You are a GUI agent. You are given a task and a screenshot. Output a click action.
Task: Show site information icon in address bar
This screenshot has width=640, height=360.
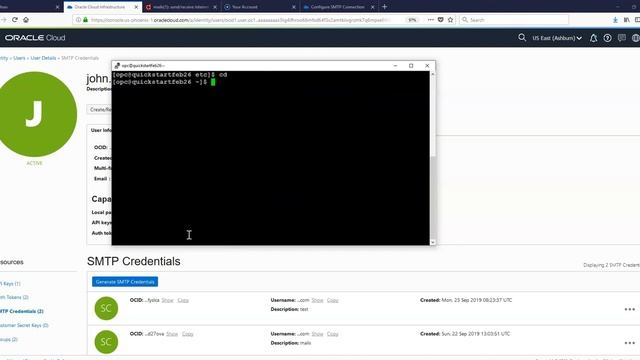click(x=78, y=20)
